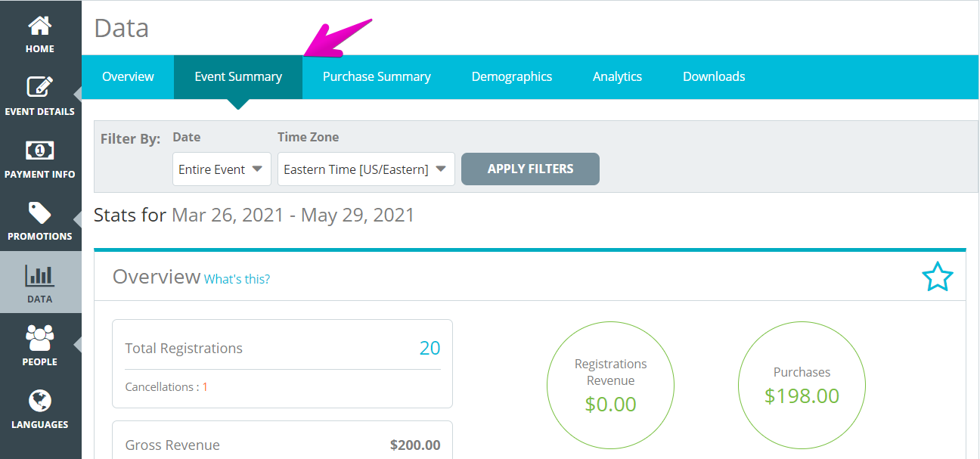Toggle the Overview favorite star
980x459 pixels.
tap(938, 277)
